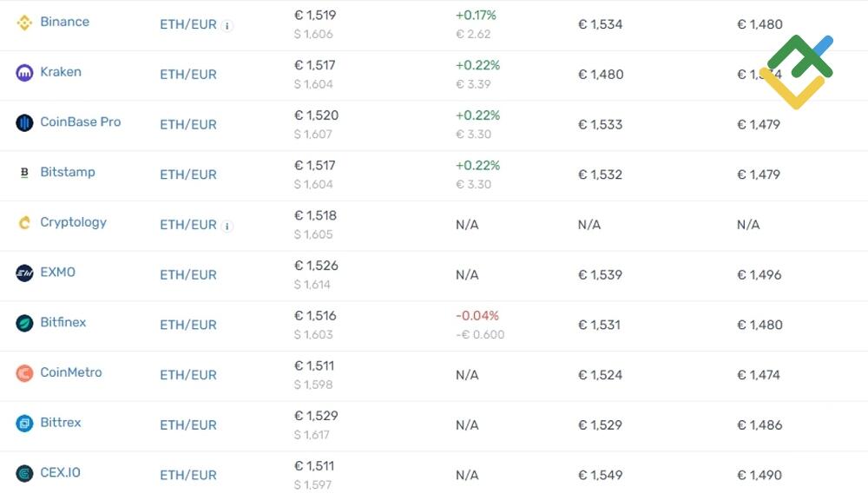Click the Kraken exchange logo
Viewport: 868px width, 500px height.
(23, 71)
